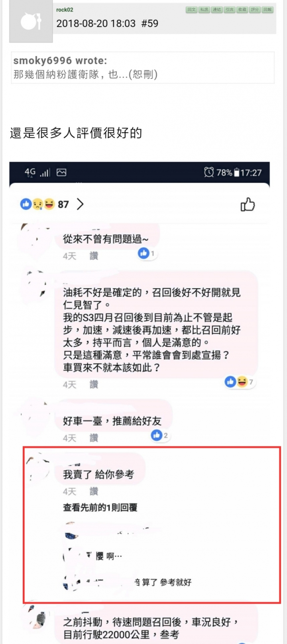Expand 查看先前的1則回覆 previous replies
Viewport: 287px width, 644px height.
pos(100,507)
